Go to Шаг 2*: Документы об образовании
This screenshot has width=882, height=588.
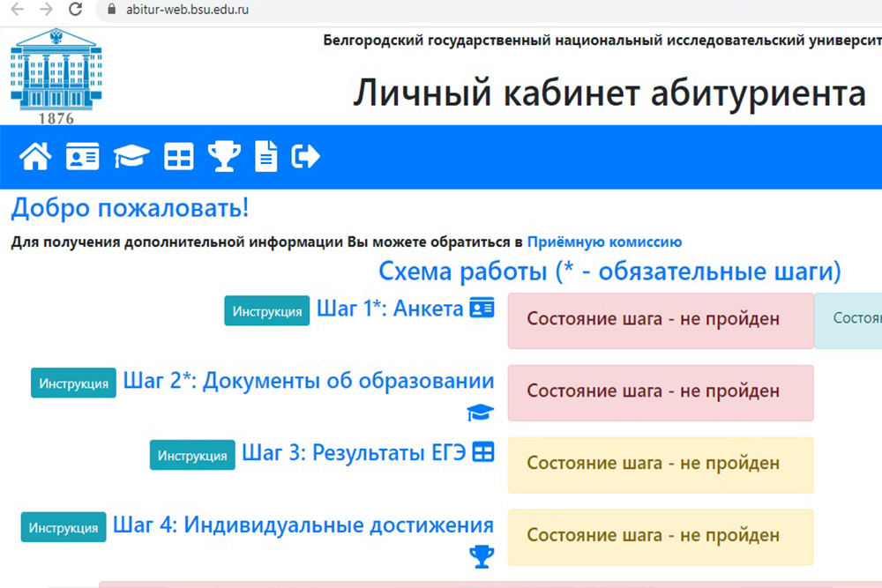point(308,381)
